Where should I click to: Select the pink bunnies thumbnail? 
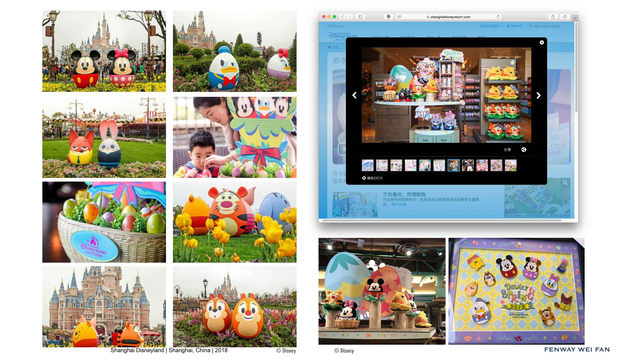tap(482, 165)
